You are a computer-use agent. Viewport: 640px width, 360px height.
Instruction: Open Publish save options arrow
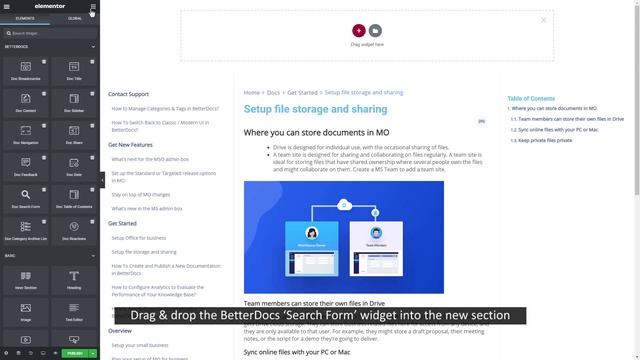[x=93, y=353]
